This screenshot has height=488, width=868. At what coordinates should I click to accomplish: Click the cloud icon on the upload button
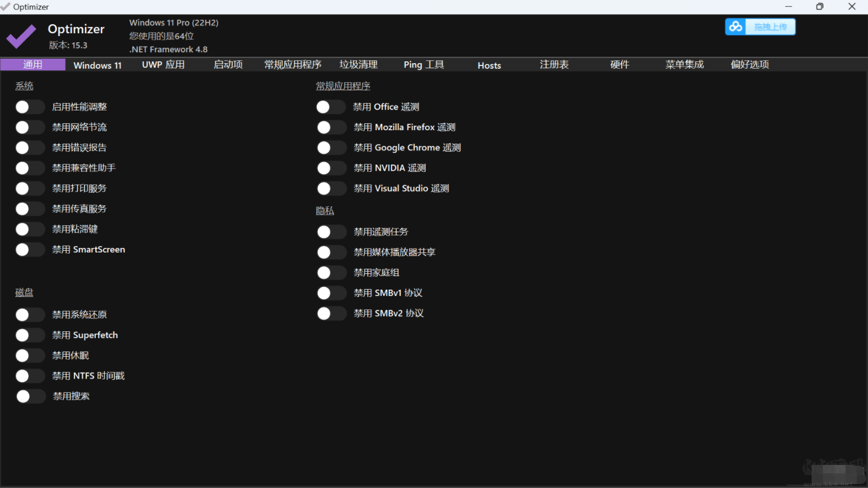[x=736, y=26]
